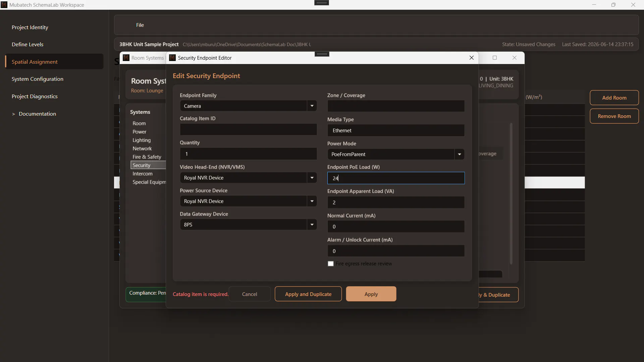Select Lighting in Systems list
This screenshot has width=644, height=362.
[x=142, y=140]
